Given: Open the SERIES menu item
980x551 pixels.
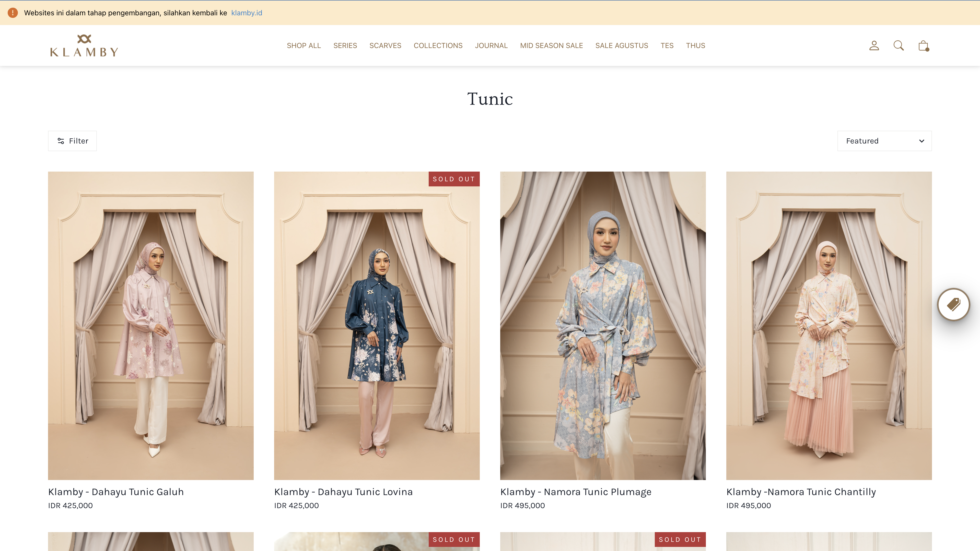Looking at the screenshot, I should pyautogui.click(x=345, y=46).
